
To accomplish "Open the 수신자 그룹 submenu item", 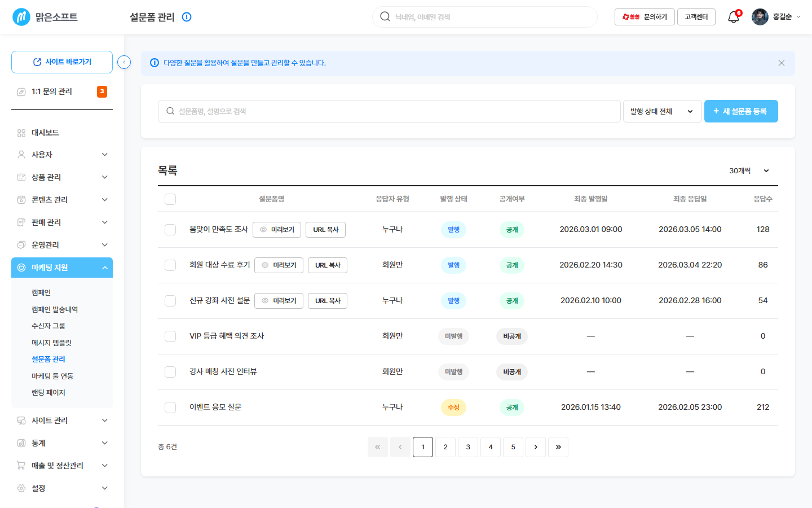I will pyautogui.click(x=48, y=326).
